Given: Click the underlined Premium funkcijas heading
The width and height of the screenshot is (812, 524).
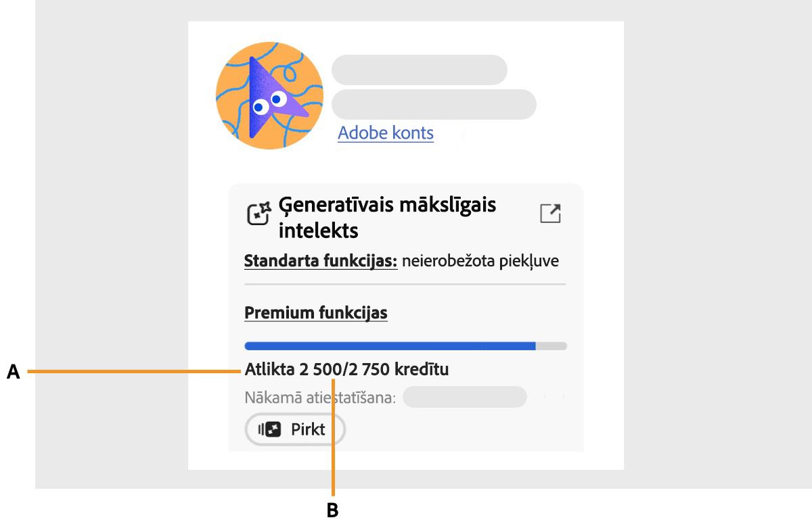Looking at the screenshot, I should (315, 312).
